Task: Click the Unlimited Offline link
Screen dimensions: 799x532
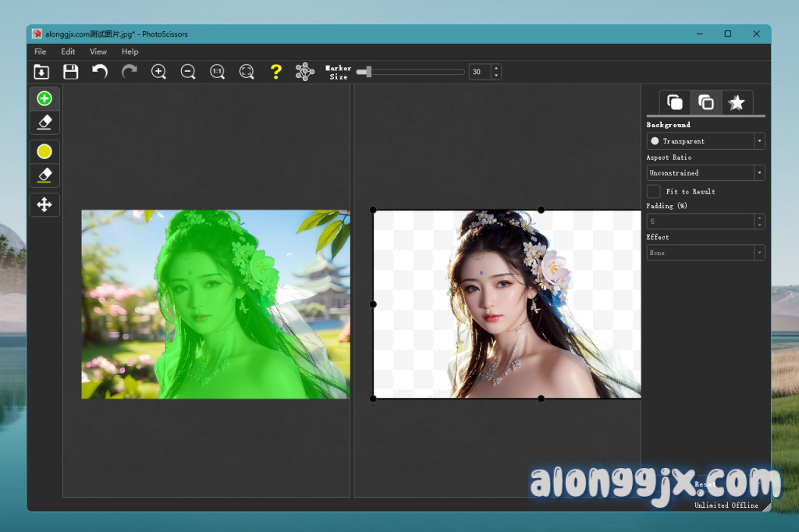Action: [726, 505]
